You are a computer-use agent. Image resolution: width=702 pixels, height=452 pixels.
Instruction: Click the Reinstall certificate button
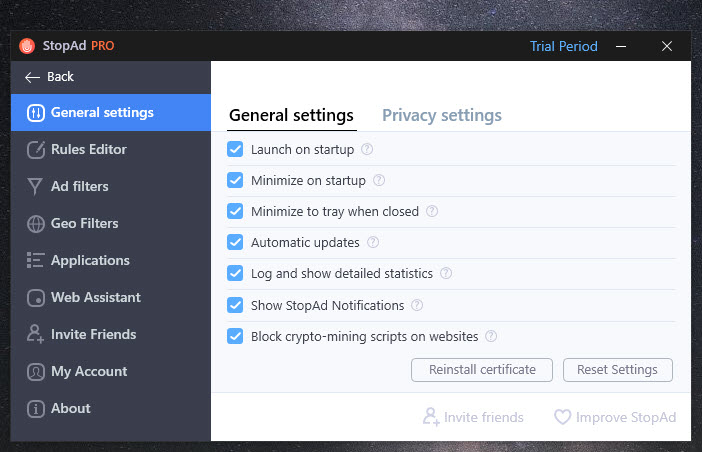[x=482, y=370]
